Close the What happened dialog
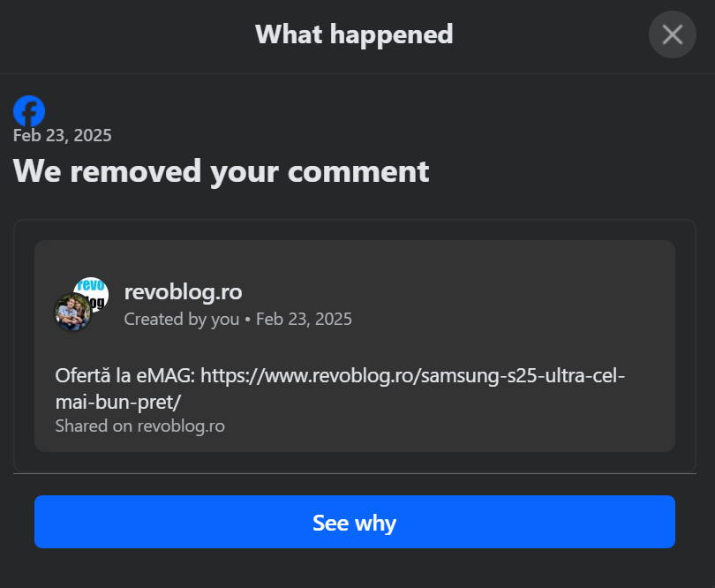 tap(672, 34)
